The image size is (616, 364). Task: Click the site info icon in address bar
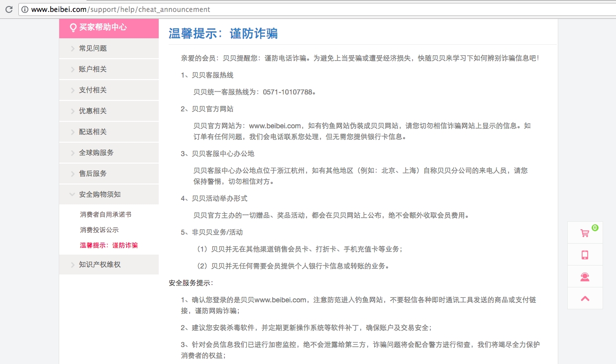[24, 9]
